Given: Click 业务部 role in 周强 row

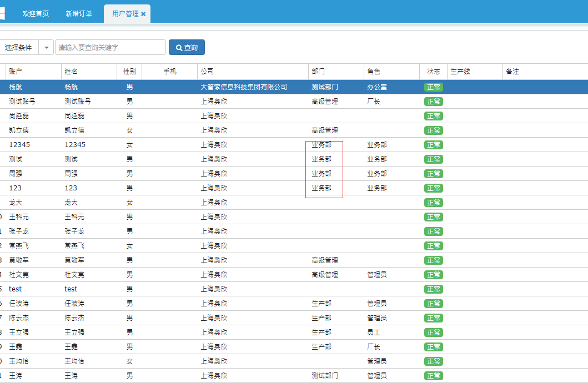Looking at the screenshot, I should pos(377,174).
